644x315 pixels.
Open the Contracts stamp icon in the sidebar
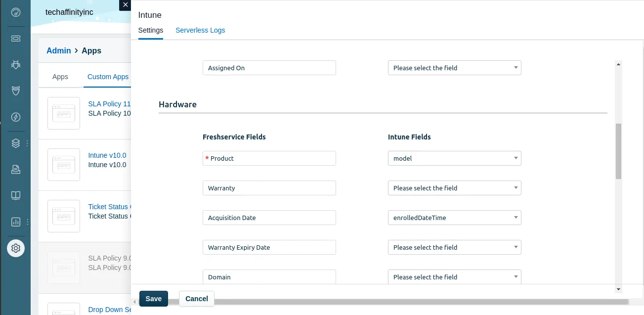[x=15, y=170]
